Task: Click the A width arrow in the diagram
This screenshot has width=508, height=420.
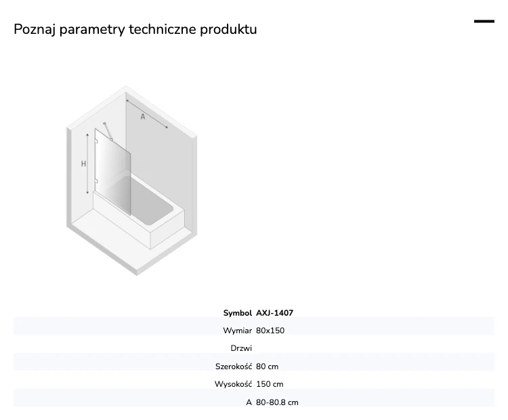Action: (x=147, y=114)
